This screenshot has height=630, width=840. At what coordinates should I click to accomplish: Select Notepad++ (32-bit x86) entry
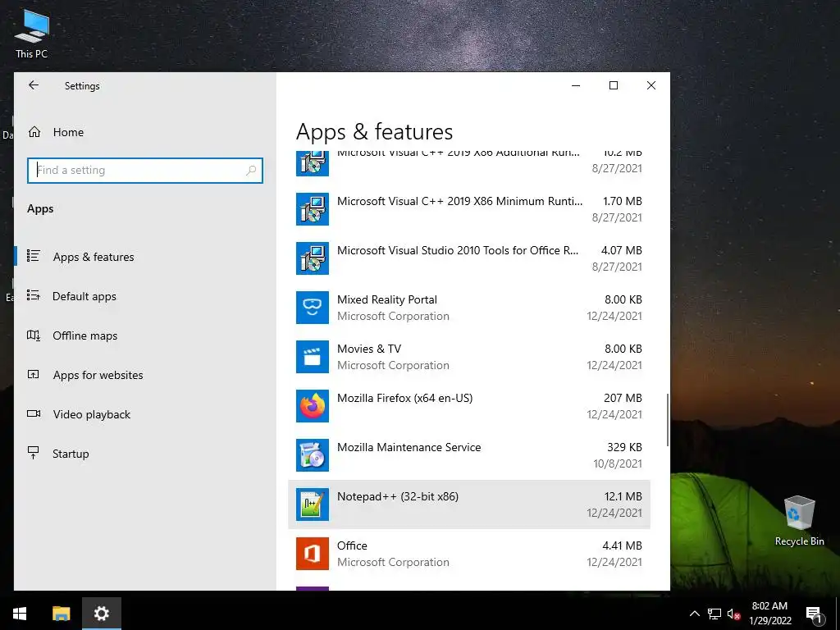468,504
